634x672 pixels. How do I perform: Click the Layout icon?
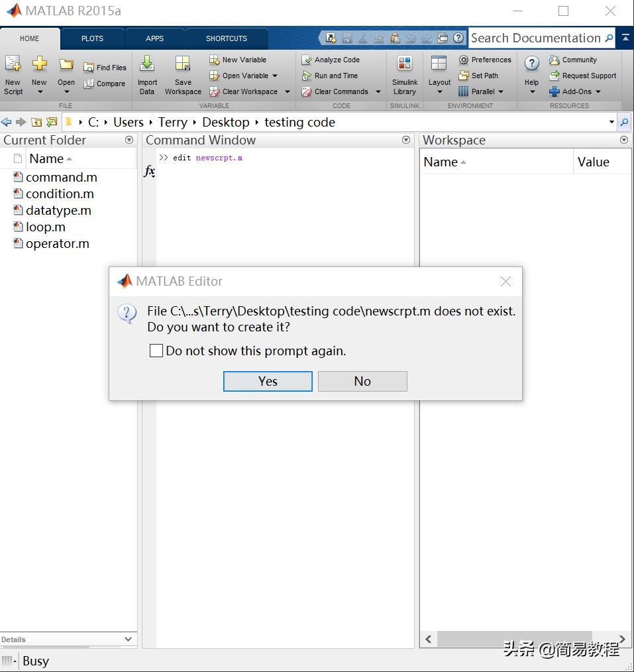[439, 64]
